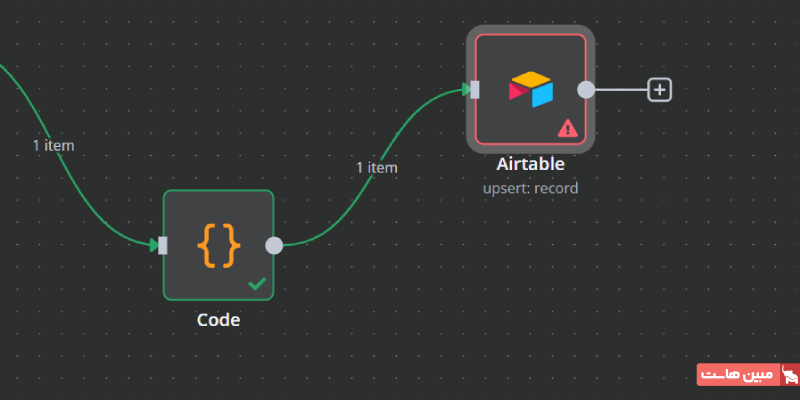The image size is (800, 400).
Task: Select the "Code" node name label
Action: (x=218, y=320)
